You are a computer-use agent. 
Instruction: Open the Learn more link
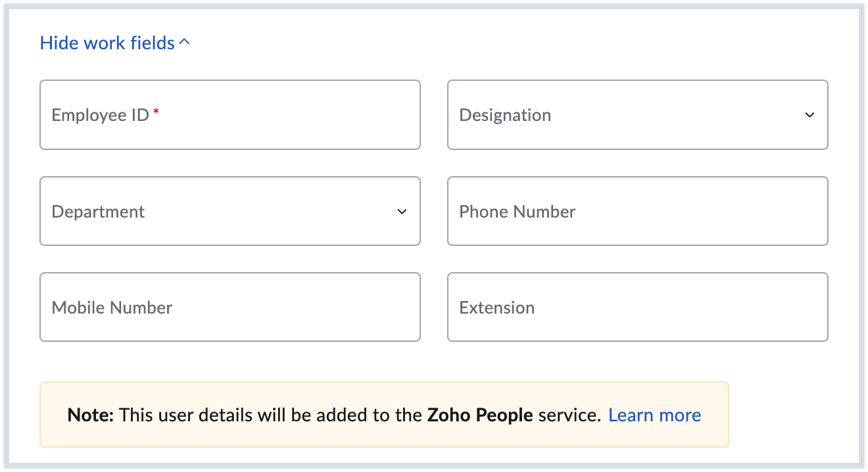(x=654, y=415)
